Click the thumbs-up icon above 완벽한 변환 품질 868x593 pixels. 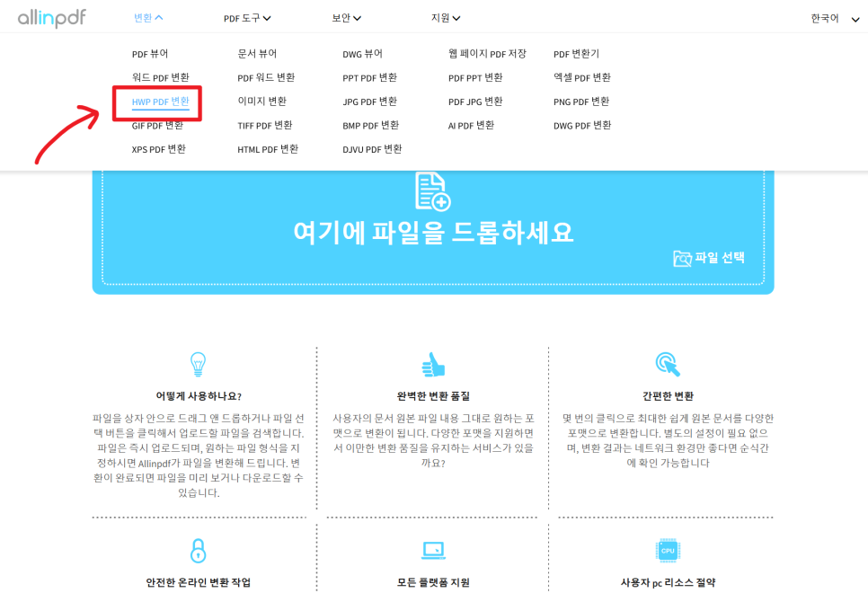click(433, 364)
